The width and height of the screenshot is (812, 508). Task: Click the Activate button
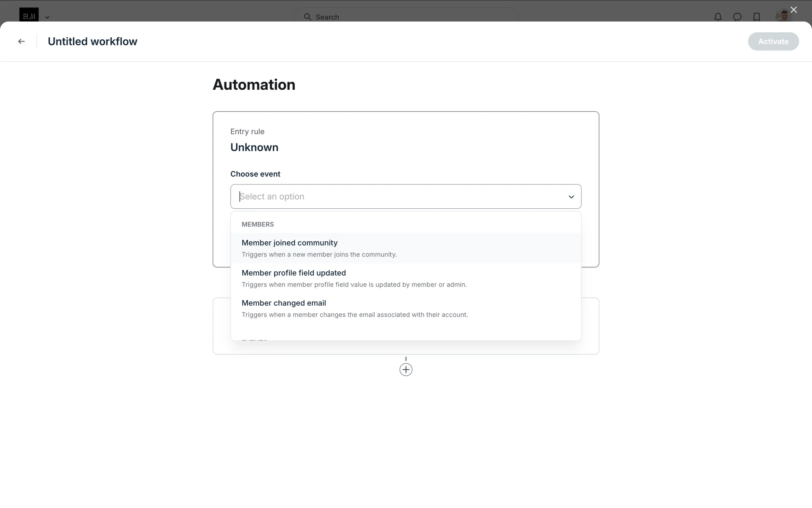[773, 41]
